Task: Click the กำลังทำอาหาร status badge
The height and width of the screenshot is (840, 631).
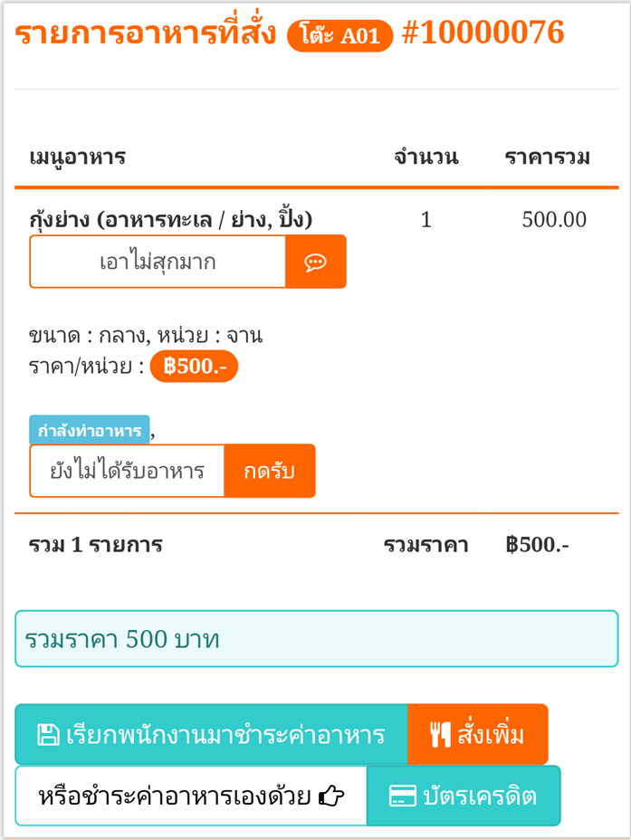Action: (90, 430)
